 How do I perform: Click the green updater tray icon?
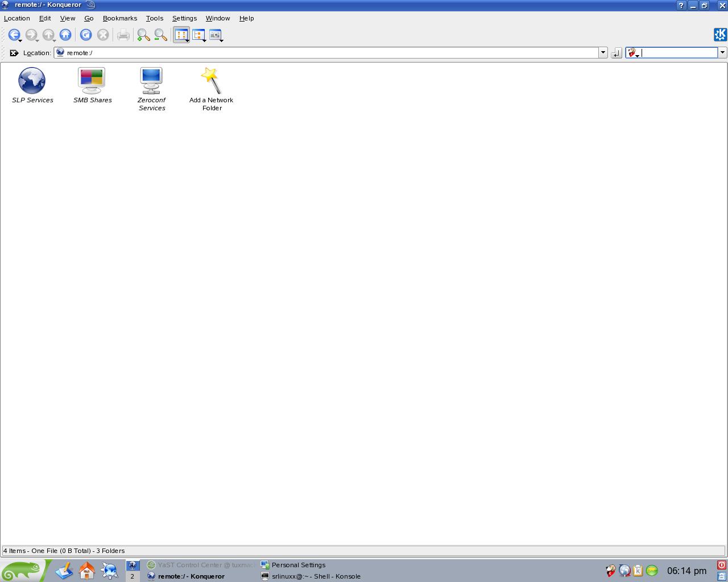tap(652, 571)
